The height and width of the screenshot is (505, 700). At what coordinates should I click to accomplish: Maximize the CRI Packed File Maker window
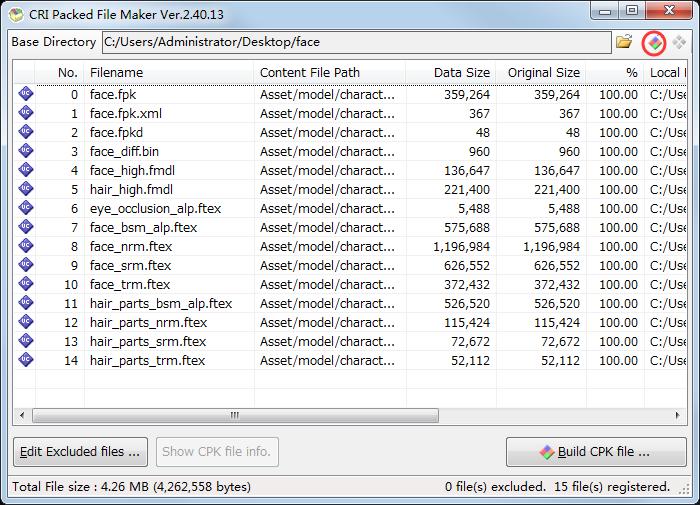click(x=632, y=11)
